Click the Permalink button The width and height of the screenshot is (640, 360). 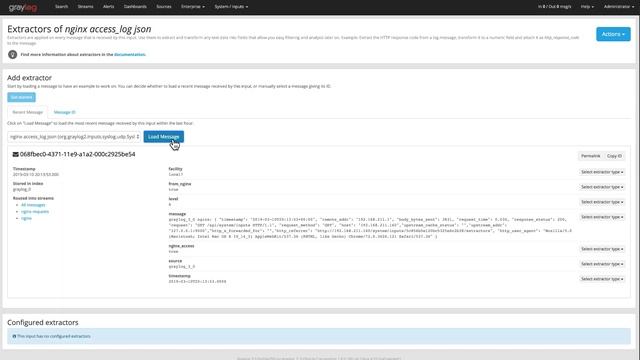[591, 156]
